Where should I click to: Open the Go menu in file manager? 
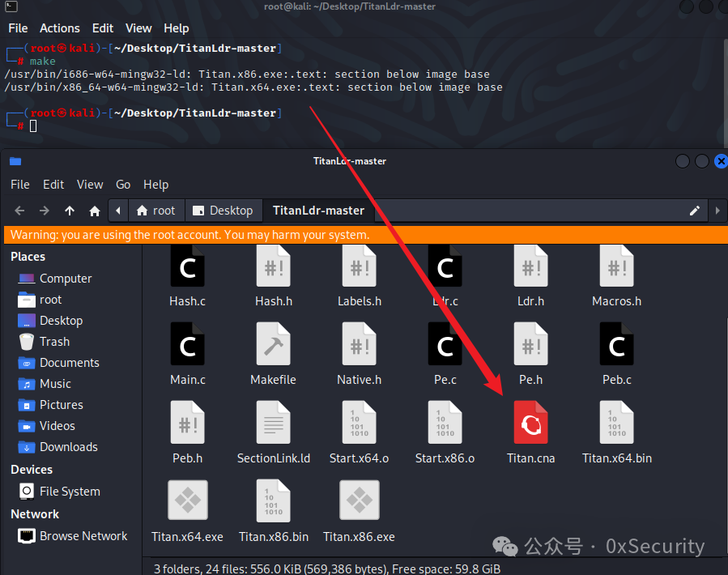(123, 185)
